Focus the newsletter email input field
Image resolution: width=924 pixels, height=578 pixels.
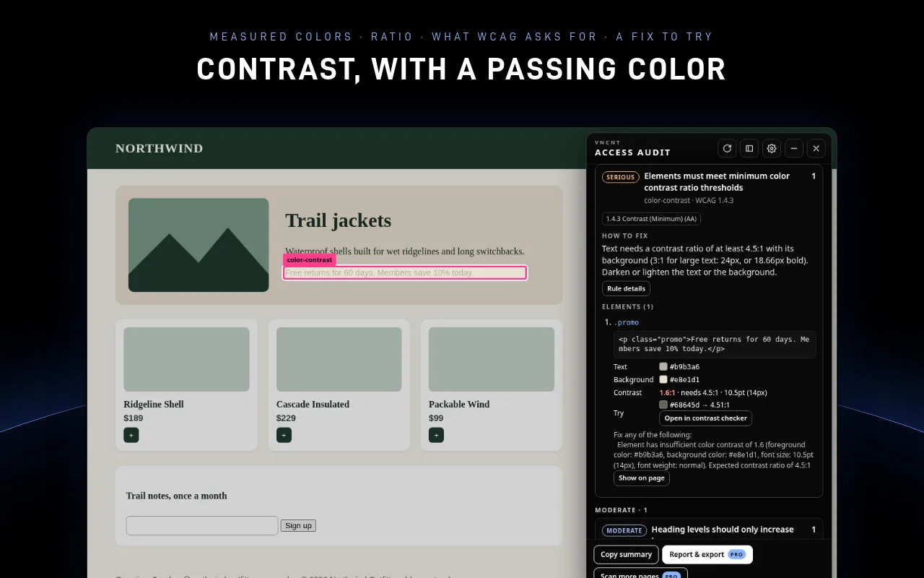point(202,525)
